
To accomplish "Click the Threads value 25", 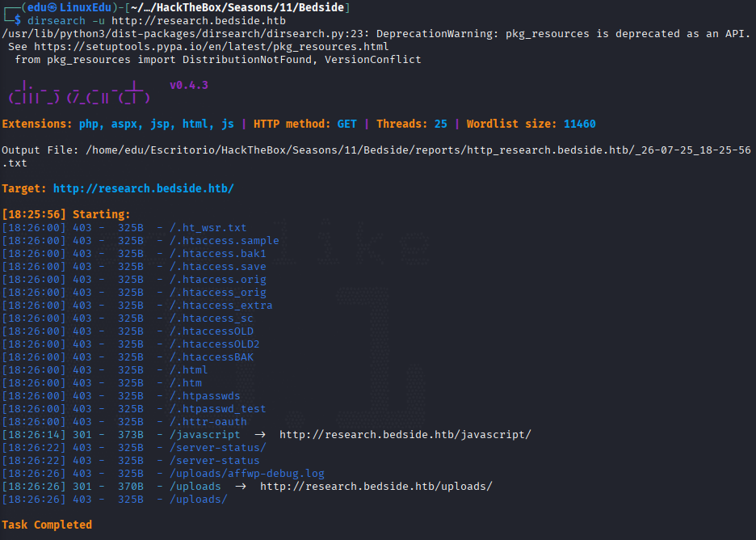I will coord(441,124).
